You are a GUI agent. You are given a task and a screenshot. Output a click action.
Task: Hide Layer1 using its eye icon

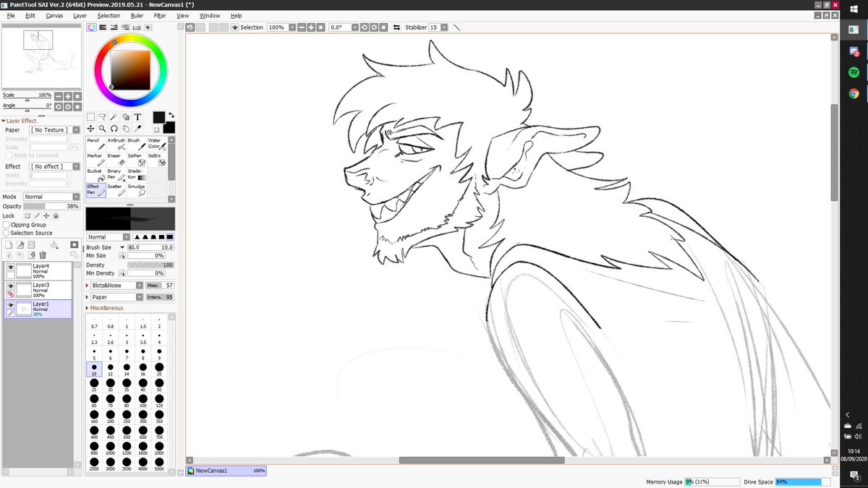point(10,305)
